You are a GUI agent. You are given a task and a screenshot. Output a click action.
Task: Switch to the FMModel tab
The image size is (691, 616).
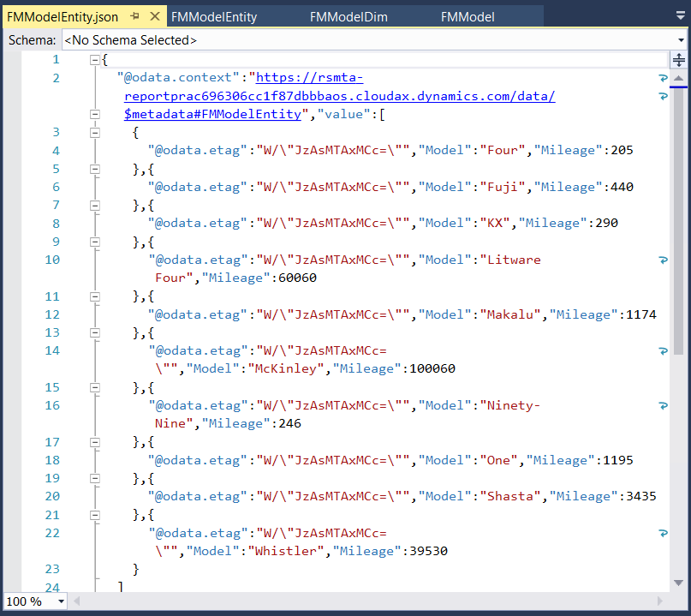468,17
